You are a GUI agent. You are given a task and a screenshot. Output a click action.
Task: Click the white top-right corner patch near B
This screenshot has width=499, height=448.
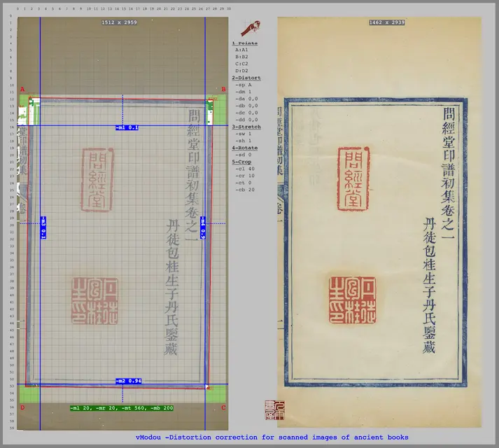coord(210,113)
